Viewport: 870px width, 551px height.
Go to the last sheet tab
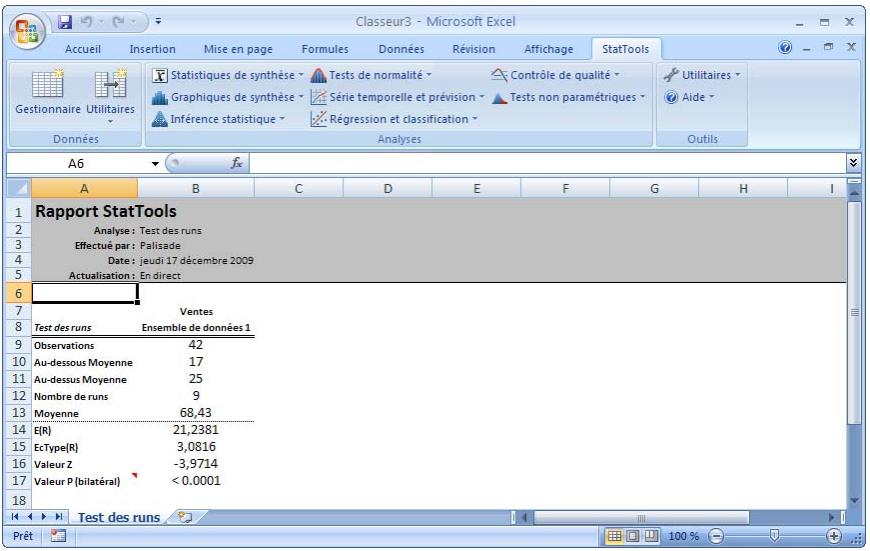click(58, 517)
